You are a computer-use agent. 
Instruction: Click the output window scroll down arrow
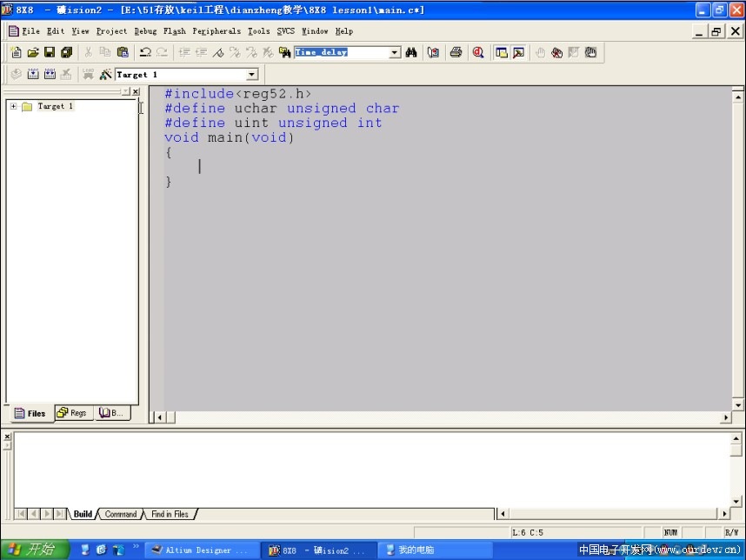click(x=736, y=502)
